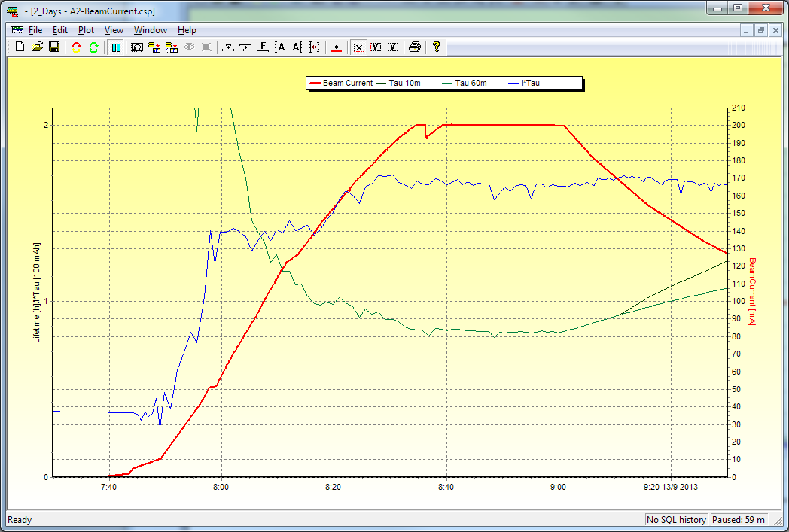Open the Plot menu
This screenshot has width=789, height=532.
(x=86, y=30)
